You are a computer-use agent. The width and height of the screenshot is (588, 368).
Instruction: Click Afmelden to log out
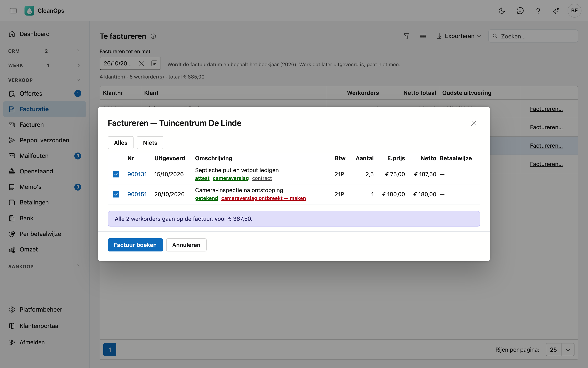pos(45,342)
